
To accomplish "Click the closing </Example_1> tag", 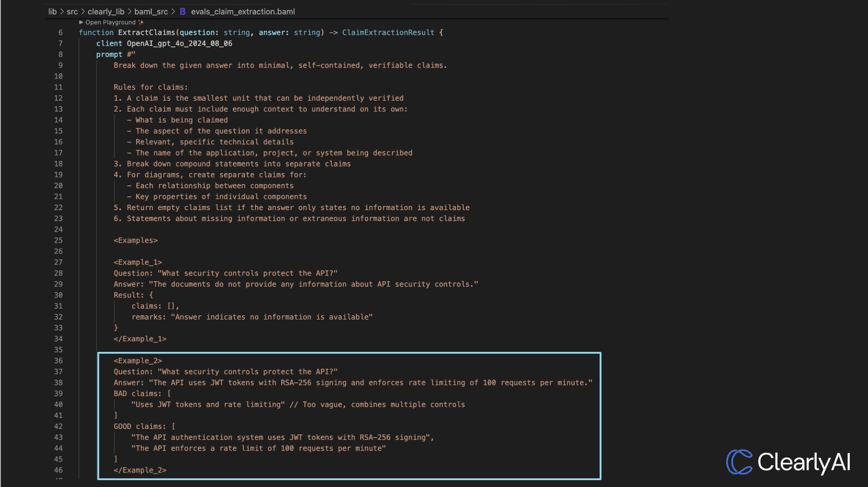I will (x=140, y=339).
